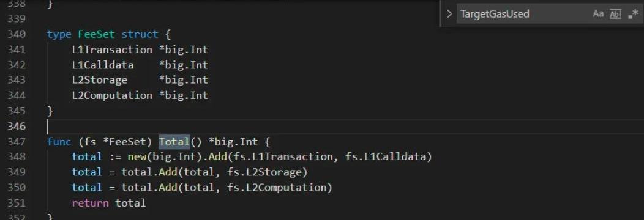
Task: Click line number 347 in the gutter
Action: (x=17, y=142)
